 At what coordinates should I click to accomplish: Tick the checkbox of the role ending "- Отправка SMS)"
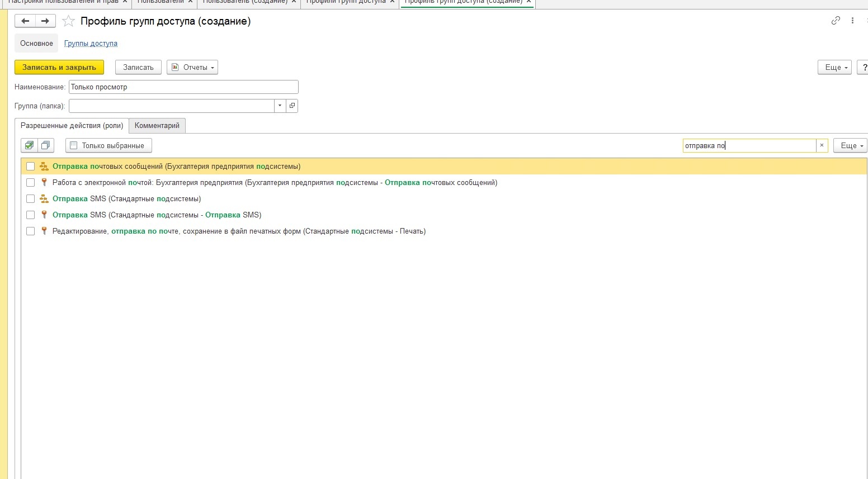[x=30, y=215]
